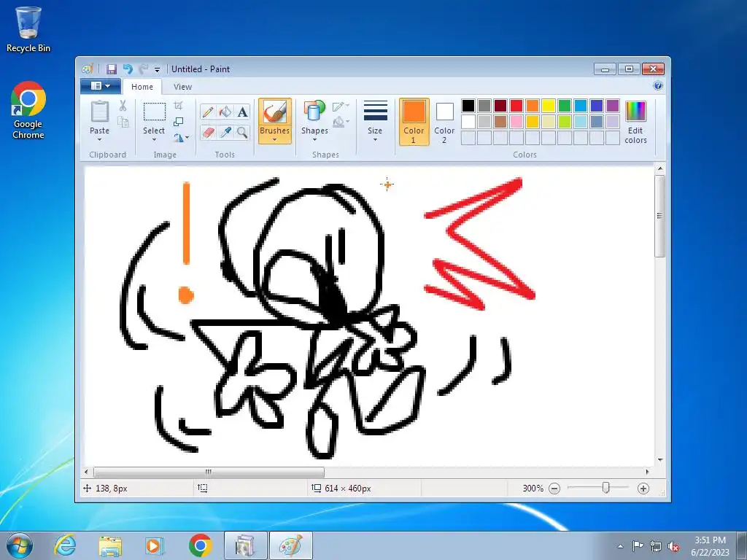Select the Magnifier tool

[242, 132]
